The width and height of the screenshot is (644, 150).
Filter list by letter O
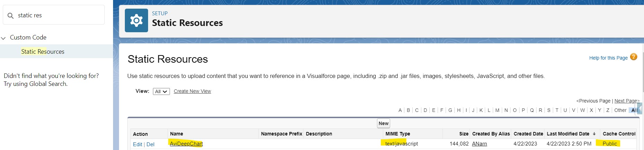click(x=515, y=110)
